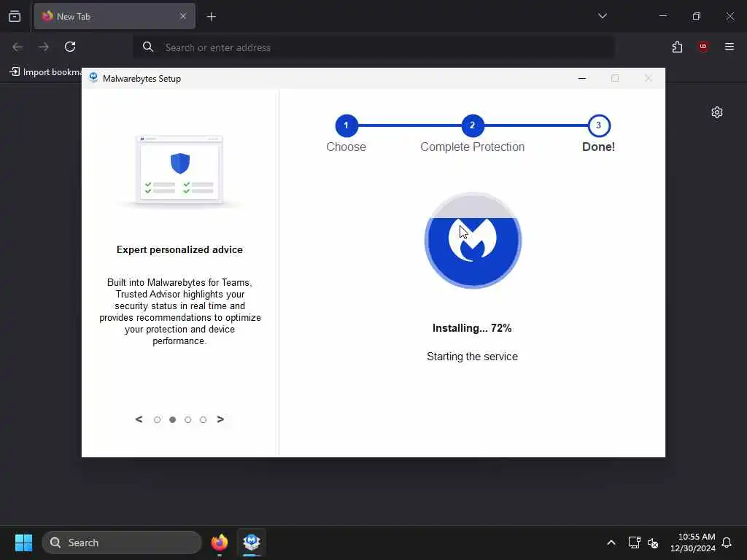The height and width of the screenshot is (560, 747).
Task: Open Firefox application hamburger menu
Action: tap(729, 47)
